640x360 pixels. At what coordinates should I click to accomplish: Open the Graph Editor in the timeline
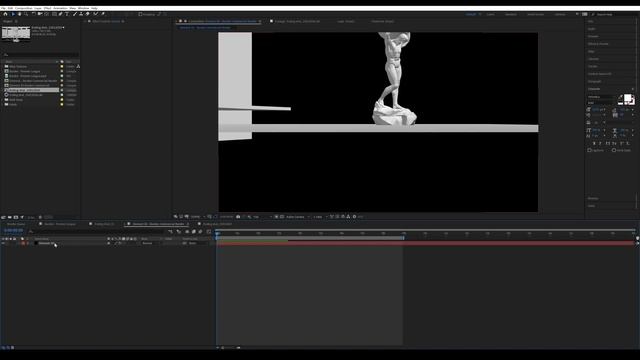click(x=209, y=231)
